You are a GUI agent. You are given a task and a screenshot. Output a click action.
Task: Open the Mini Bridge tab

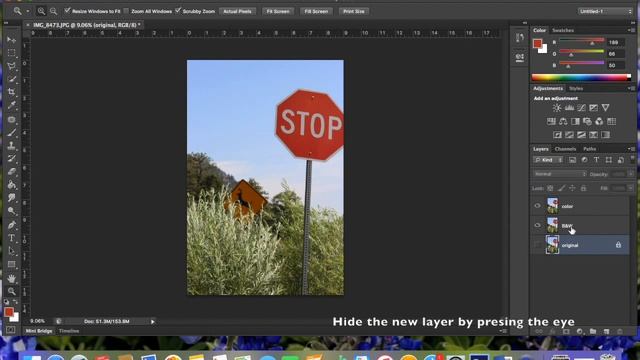pos(39,331)
